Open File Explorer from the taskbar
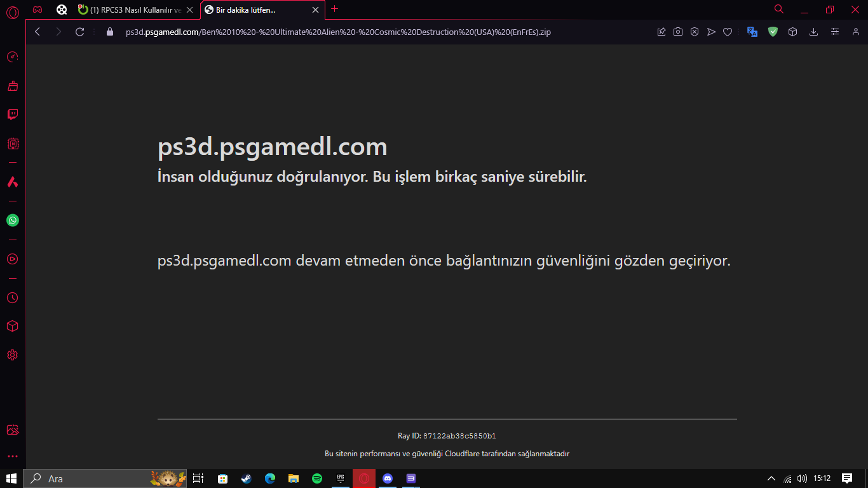The width and height of the screenshot is (868, 488). (x=293, y=478)
